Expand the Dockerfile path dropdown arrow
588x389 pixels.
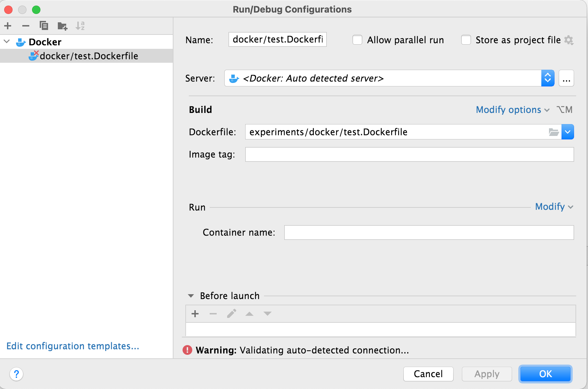tap(567, 132)
